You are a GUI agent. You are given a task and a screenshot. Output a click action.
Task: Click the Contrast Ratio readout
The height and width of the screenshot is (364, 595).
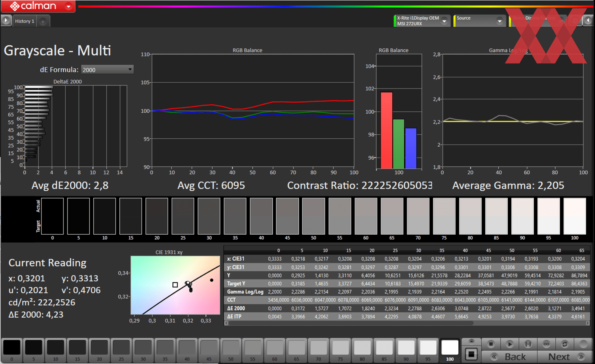[x=359, y=185]
